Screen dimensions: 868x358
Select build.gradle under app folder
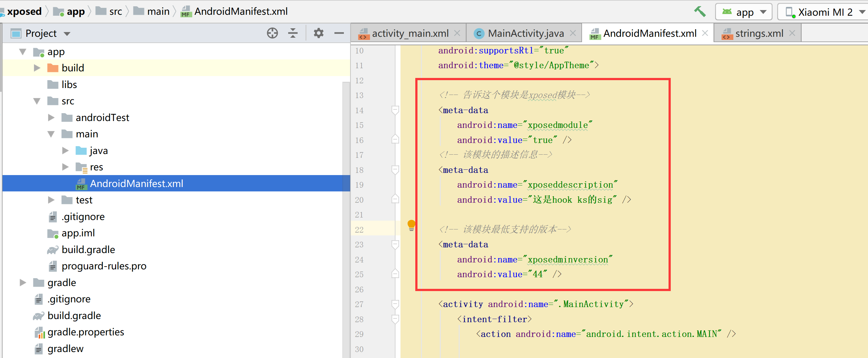click(88, 250)
